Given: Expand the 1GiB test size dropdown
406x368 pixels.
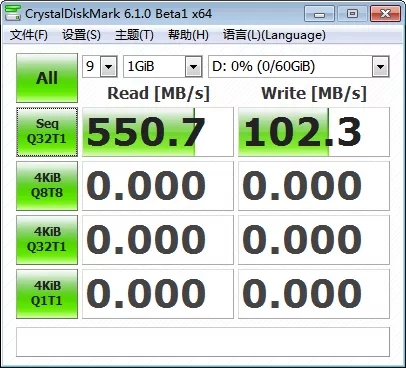Looking at the screenshot, I should 163,67.
